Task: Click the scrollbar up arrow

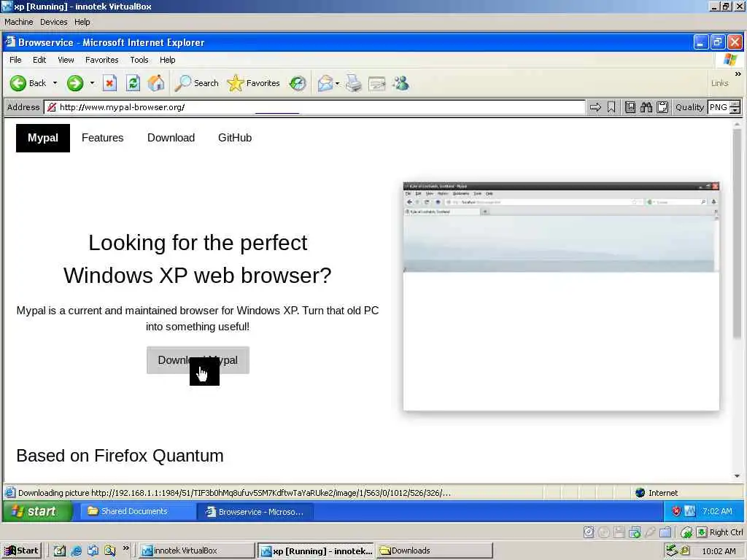Action: click(x=737, y=124)
